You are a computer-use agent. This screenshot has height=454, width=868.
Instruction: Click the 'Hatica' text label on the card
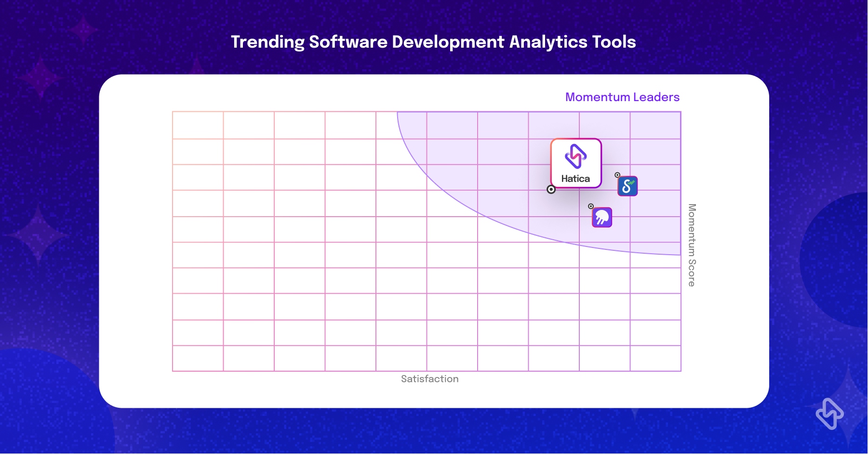coord(575,179)
